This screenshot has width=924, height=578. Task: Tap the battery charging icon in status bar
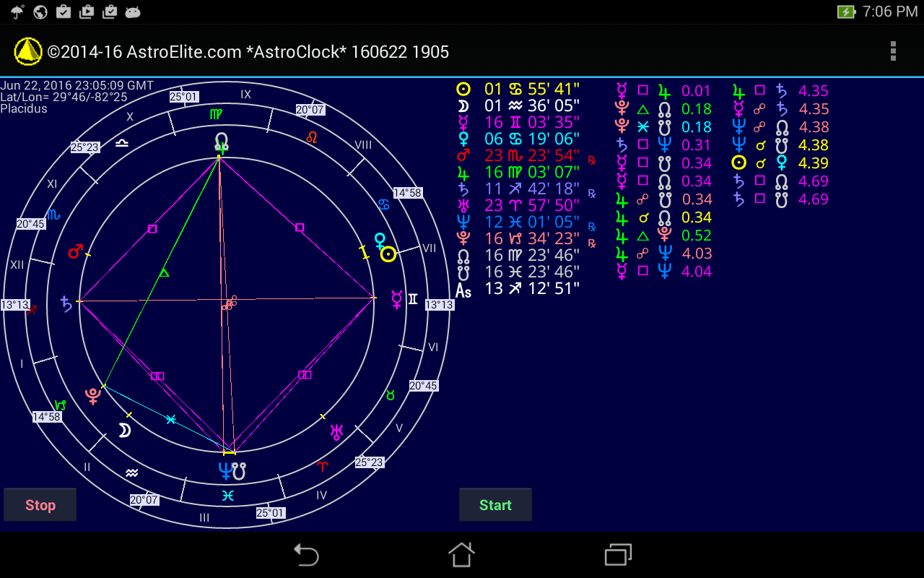tap(846, 12)
